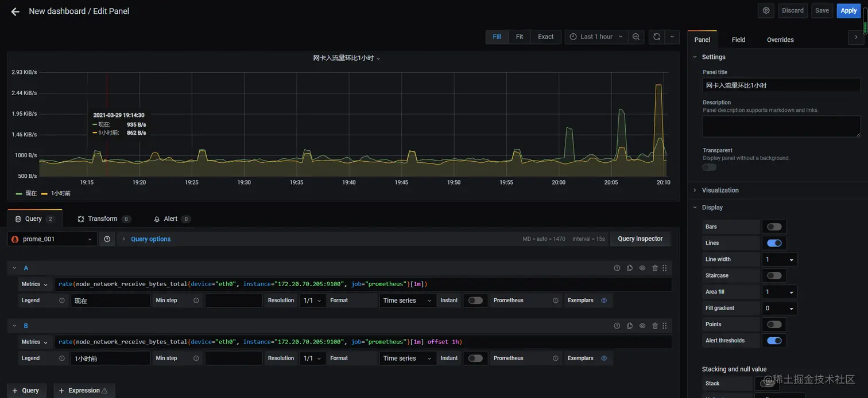This screenshot has width=868, height=398.
Task: Open the prome_001 data source dropdown
Action: (52, 239)
